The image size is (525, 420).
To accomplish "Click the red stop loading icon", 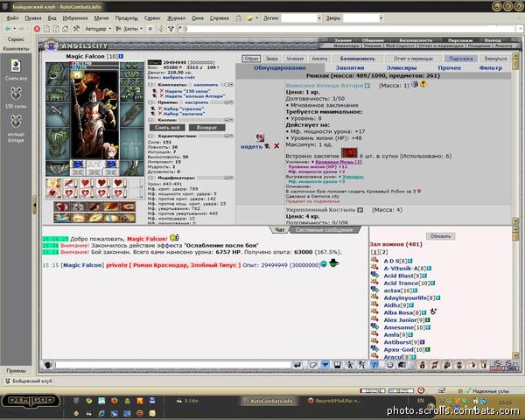I will click(x=37, y=29).
